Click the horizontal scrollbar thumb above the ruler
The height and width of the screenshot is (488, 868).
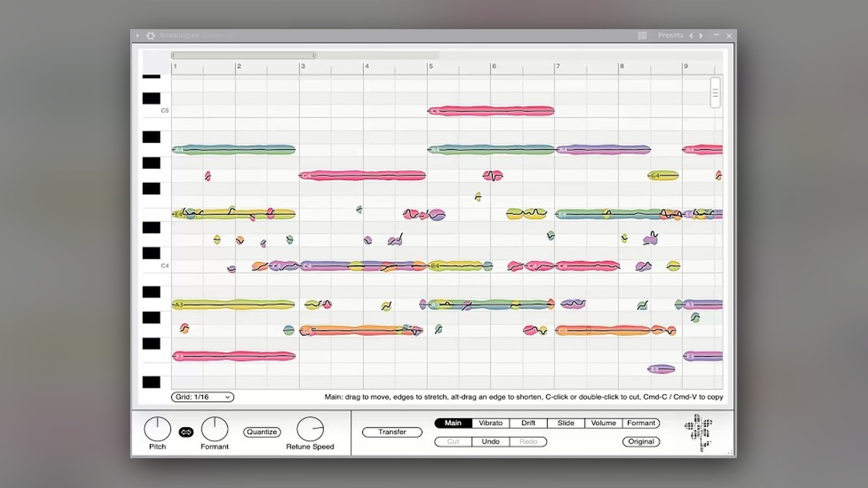[x=243, y=56]
